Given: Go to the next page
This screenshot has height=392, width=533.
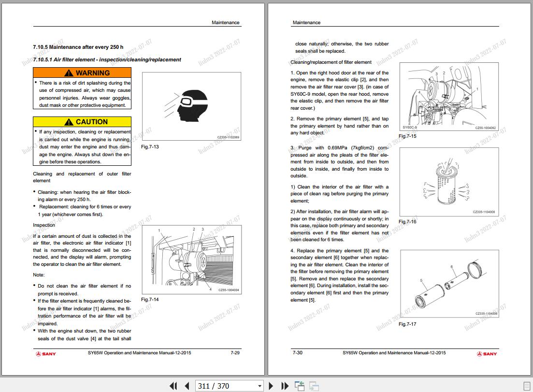Looking at the screenshot, I should (x=271, y=386).
